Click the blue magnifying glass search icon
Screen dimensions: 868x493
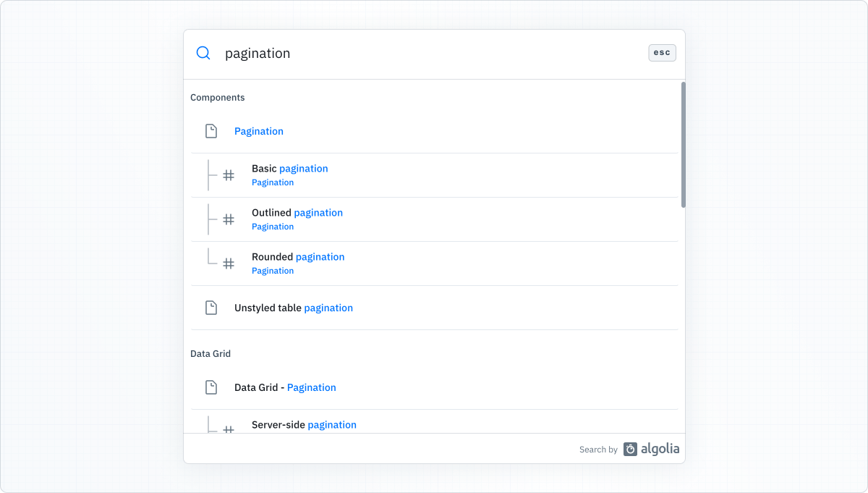tap(203, 53)
